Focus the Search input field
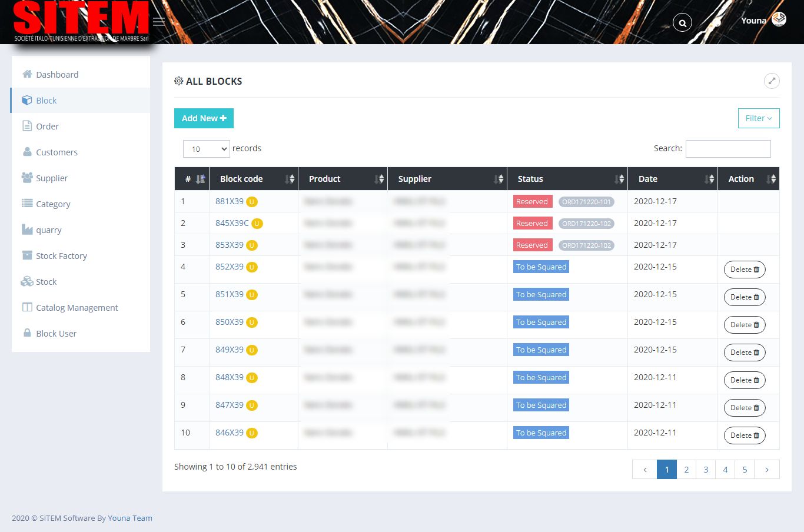This screenshot has height=532, width=804. click(x=727, y=149)
